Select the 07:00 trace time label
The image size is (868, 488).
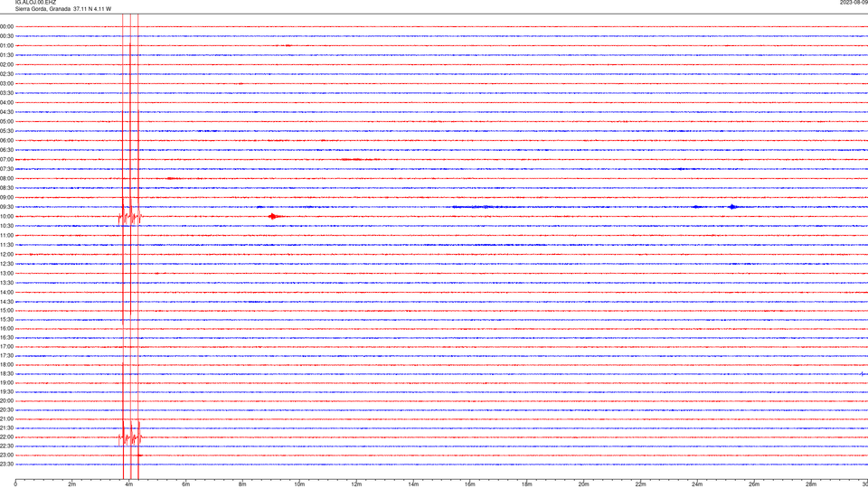6,159
